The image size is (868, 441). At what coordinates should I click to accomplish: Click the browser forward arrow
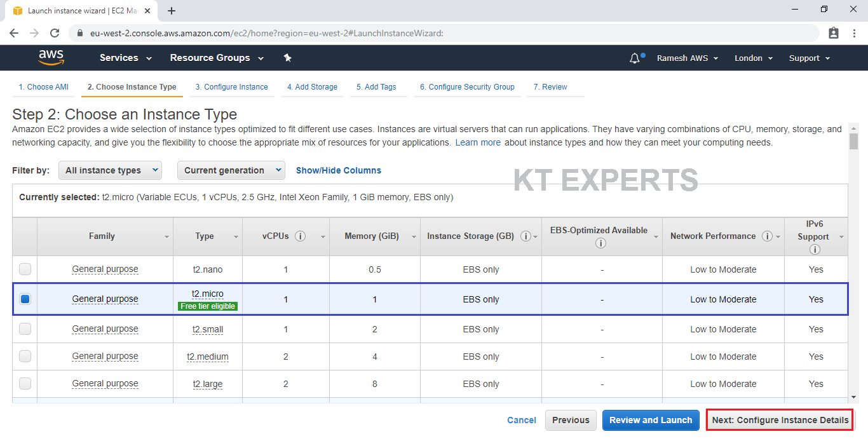tap(34, 33)
